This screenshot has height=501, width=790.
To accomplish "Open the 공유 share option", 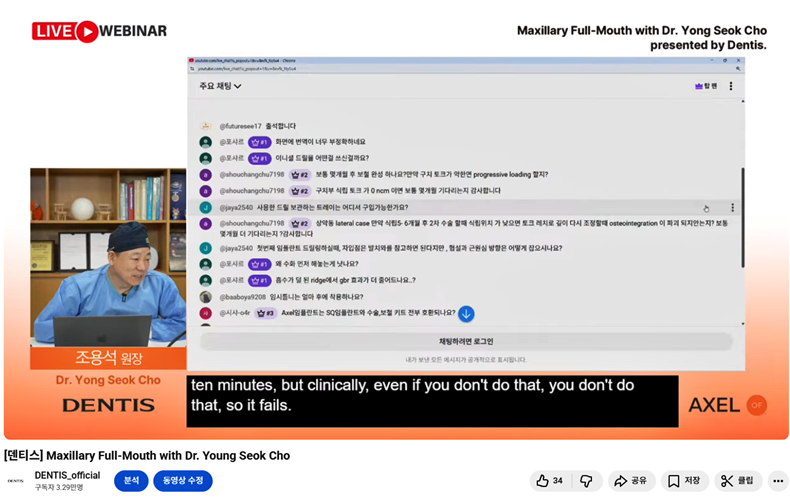I will coord(631,481).
